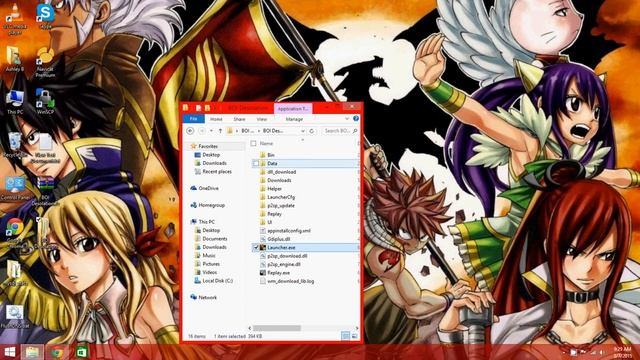Image resolution: width=640 pixels, height=360 pixels.
Task: Go back with Explorer's Back arrow
Action: point(190,131)
